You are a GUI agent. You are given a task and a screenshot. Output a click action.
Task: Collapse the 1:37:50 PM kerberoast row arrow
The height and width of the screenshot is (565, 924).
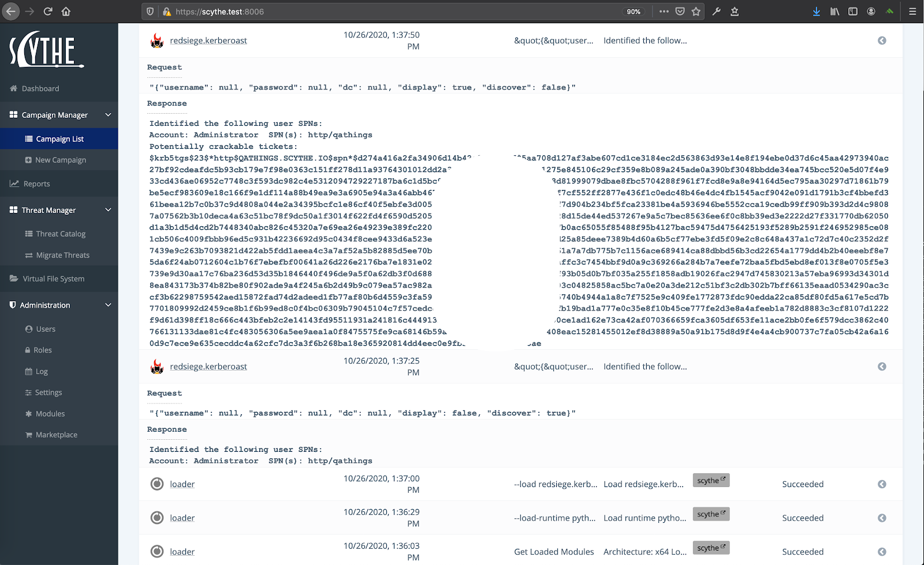tap(882, 40)
